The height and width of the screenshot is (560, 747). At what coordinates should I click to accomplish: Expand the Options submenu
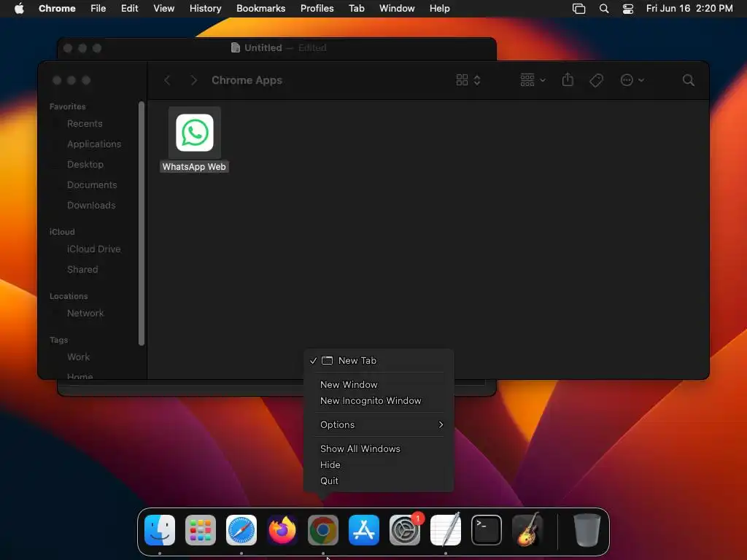pos(379,425)
